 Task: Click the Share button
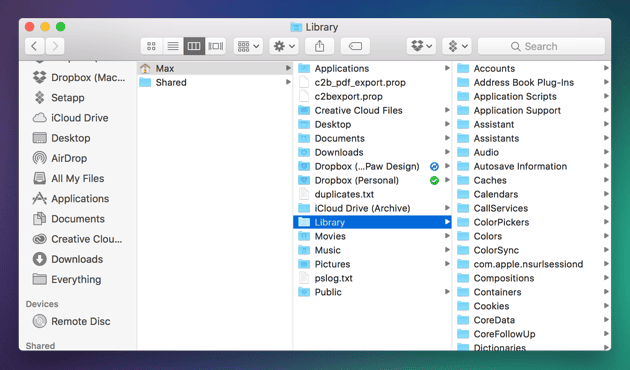319,46
